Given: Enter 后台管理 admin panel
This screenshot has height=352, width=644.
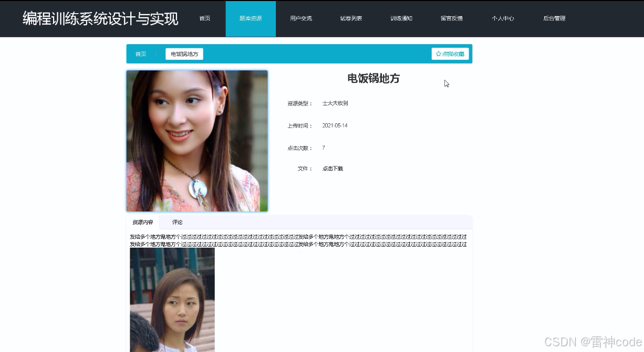Looking at the screenshot, I should pyautogui.click(x=553, y=18).
